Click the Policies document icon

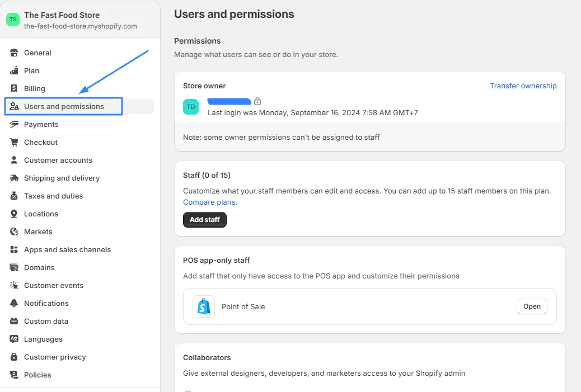pos(14,375)
